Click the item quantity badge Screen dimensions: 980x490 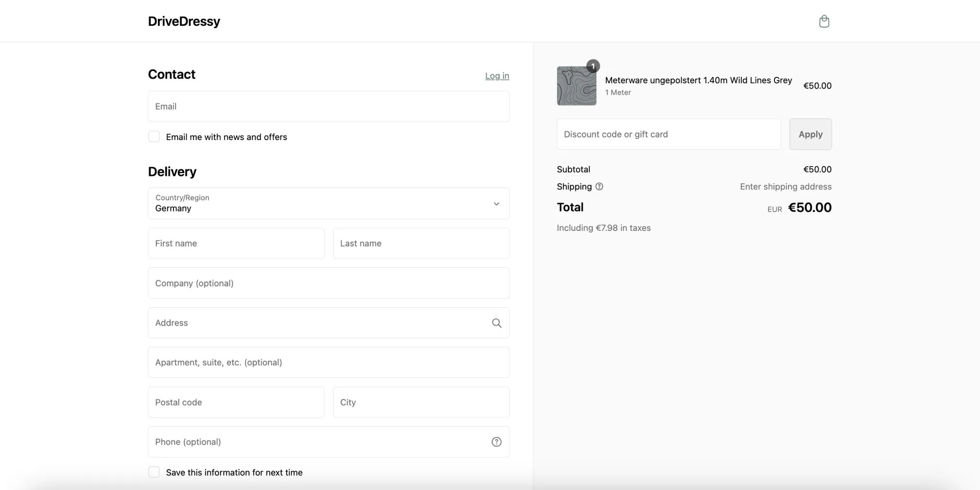click(x=593, y=66)
